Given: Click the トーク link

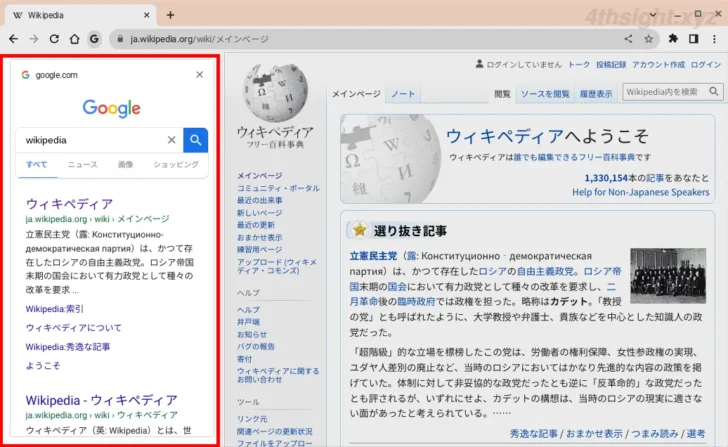Looking at the screenshot, I should click(579, 65).
